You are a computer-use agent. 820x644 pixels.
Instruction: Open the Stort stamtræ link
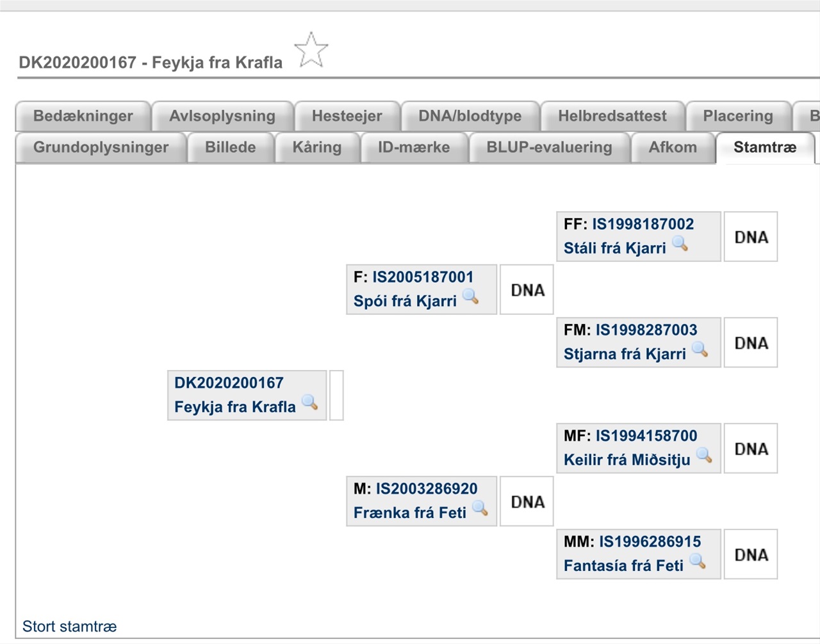[x=70, y=626]
